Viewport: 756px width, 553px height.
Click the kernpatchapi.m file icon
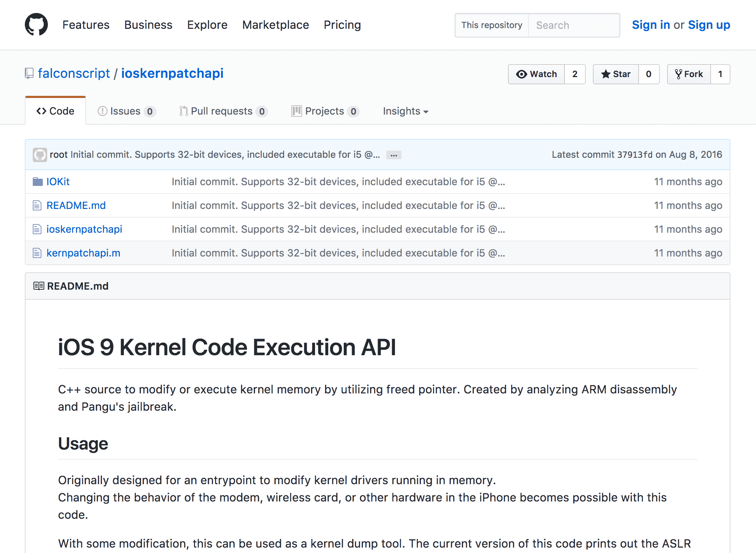tap(37, 253)
